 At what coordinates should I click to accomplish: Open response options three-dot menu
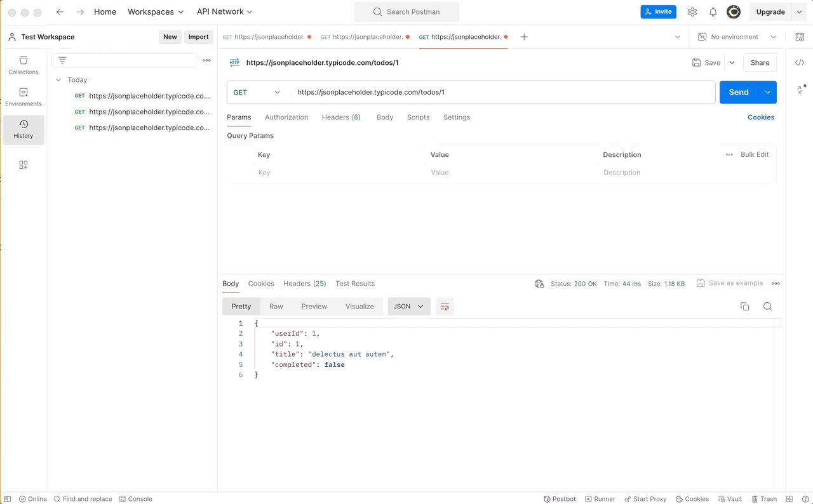pos(776,284)
